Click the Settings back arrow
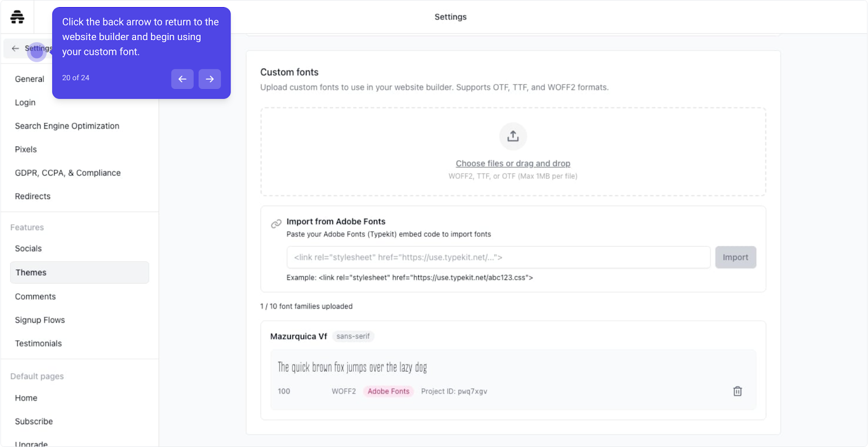The image size is (868, 447). pos(16,48)
